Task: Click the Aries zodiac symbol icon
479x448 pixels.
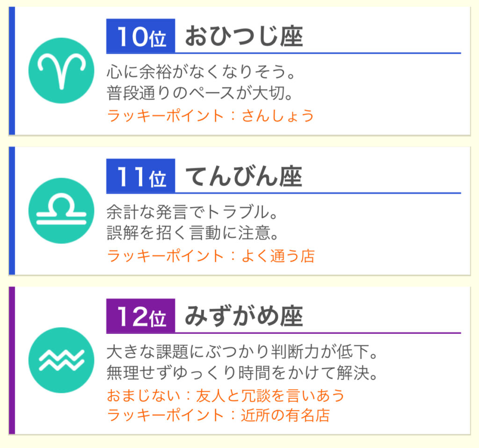Action: [61, 71]
